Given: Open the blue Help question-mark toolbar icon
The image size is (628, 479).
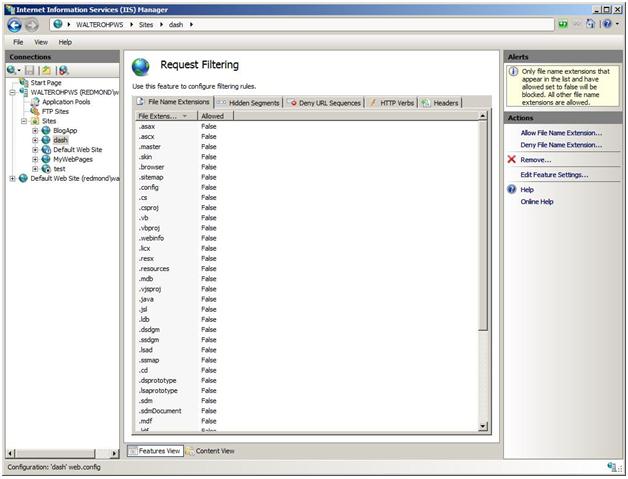Looking at the screenshot, I should click(607, 24).
